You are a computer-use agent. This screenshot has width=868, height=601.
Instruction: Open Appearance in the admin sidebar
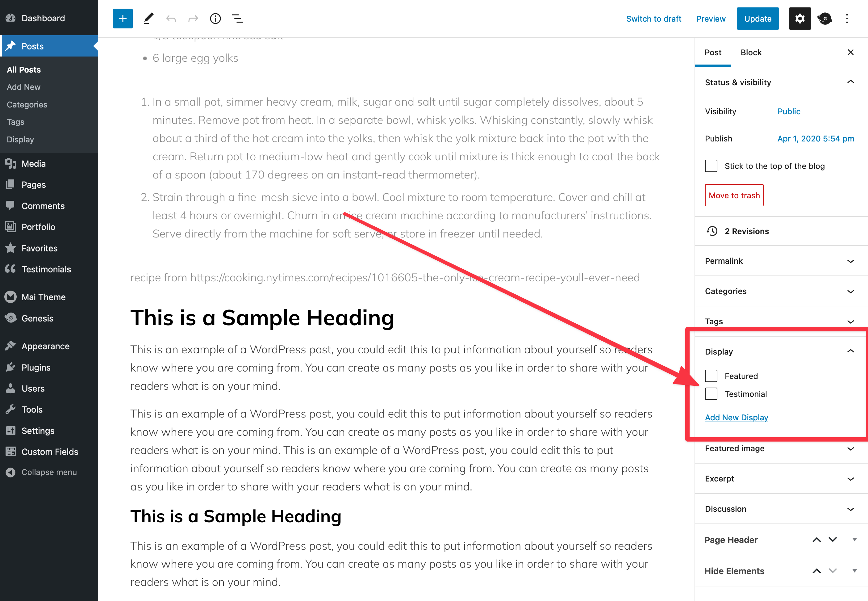46,346
